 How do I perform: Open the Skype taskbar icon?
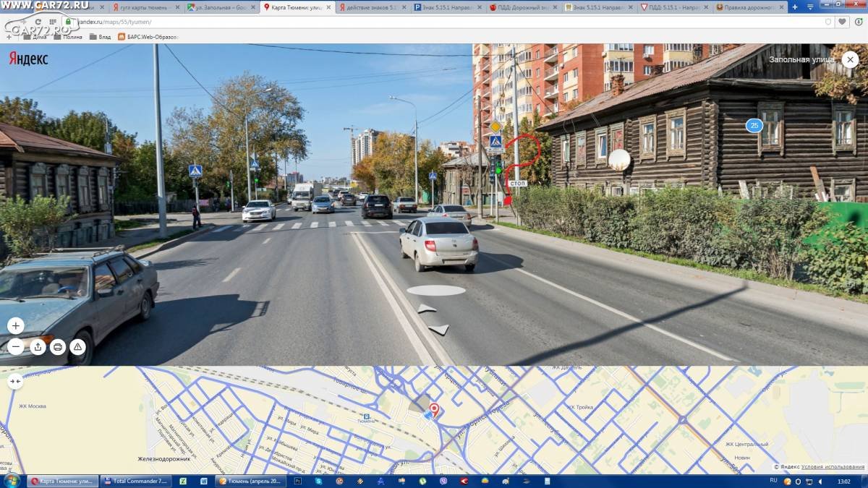[318, 481]
